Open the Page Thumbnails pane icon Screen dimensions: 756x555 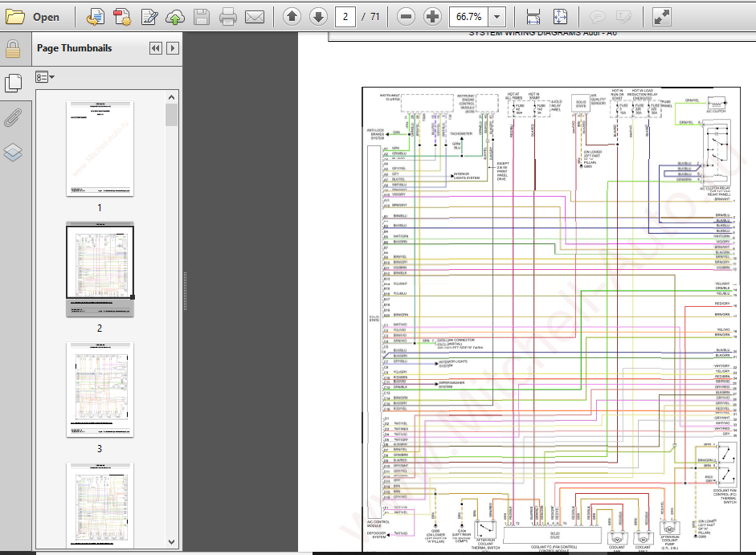pos(13,83)
